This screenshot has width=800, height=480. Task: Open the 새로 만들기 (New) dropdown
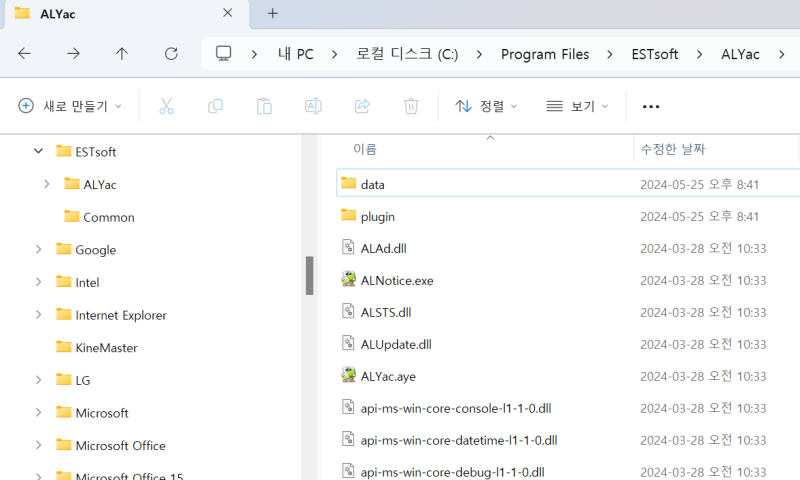tap(70, 106)
